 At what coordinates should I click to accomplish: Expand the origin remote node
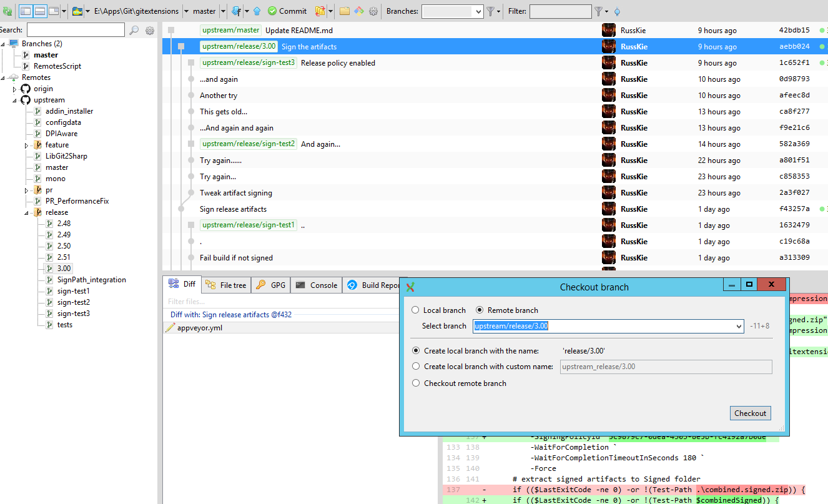click(x=16, y=88)
